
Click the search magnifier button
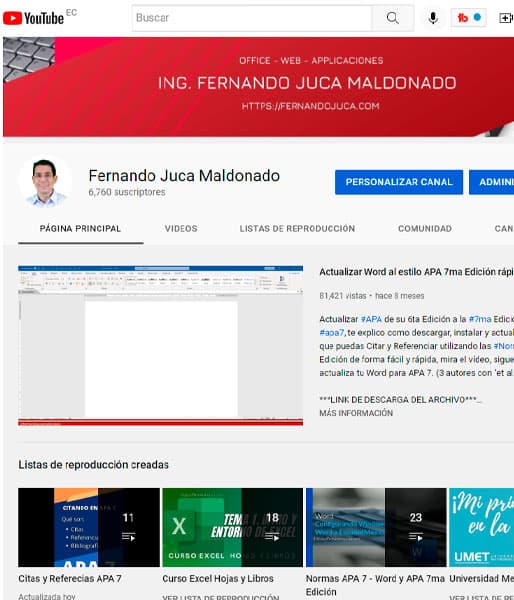393,18
